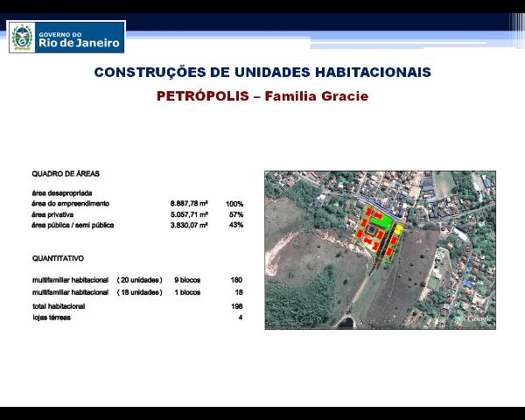The image size is (525, 420).
Task: Click the 18 unidades multifamiliar row
Action: pyautogui.click(x=96, y=292)
